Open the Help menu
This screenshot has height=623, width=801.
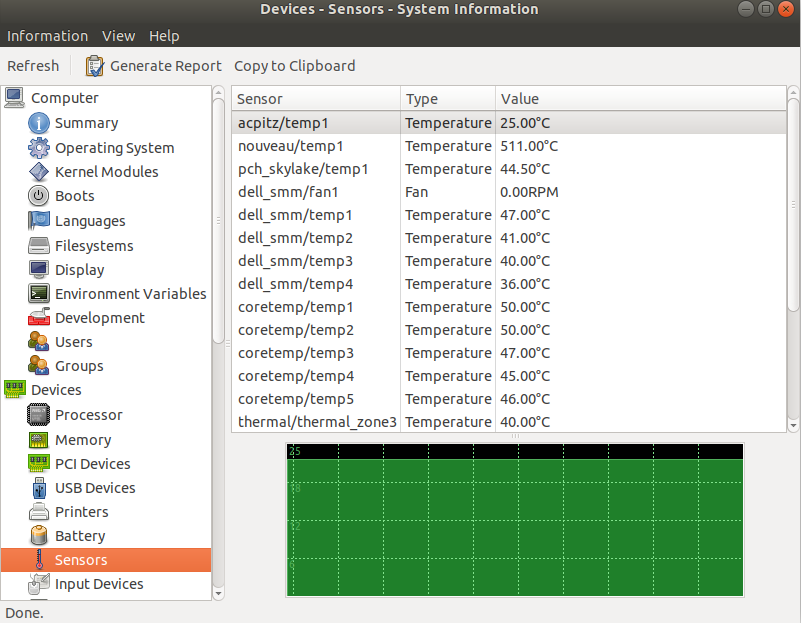tap(164, 36)
